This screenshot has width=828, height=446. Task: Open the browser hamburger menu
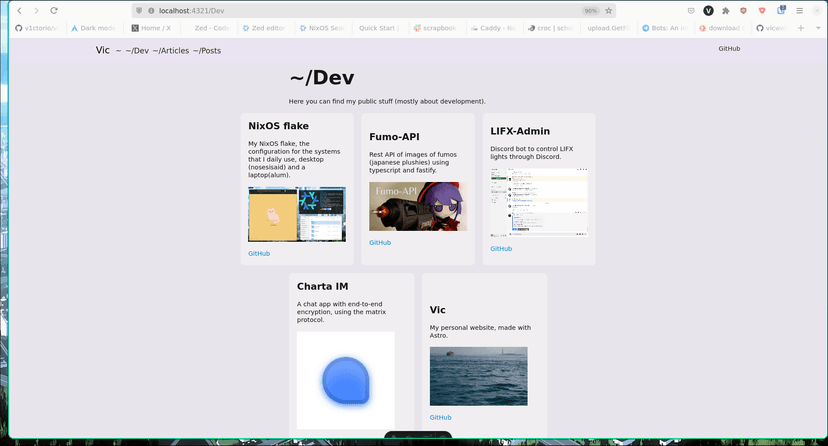click(799, 10)
